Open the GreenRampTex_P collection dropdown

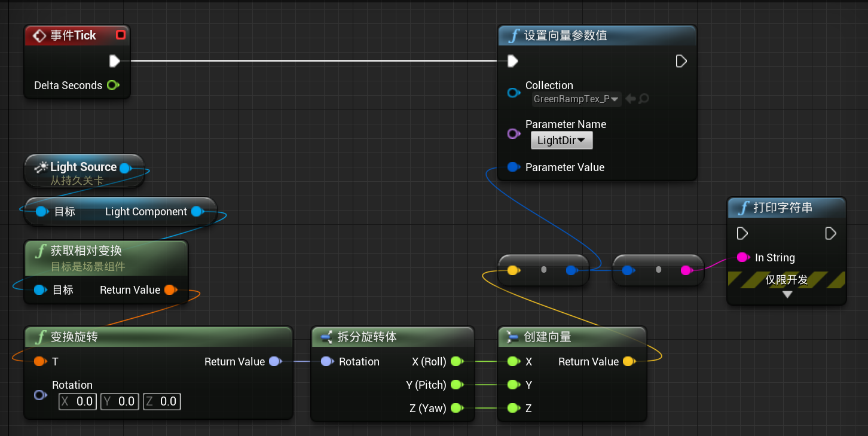coord(576,99)
